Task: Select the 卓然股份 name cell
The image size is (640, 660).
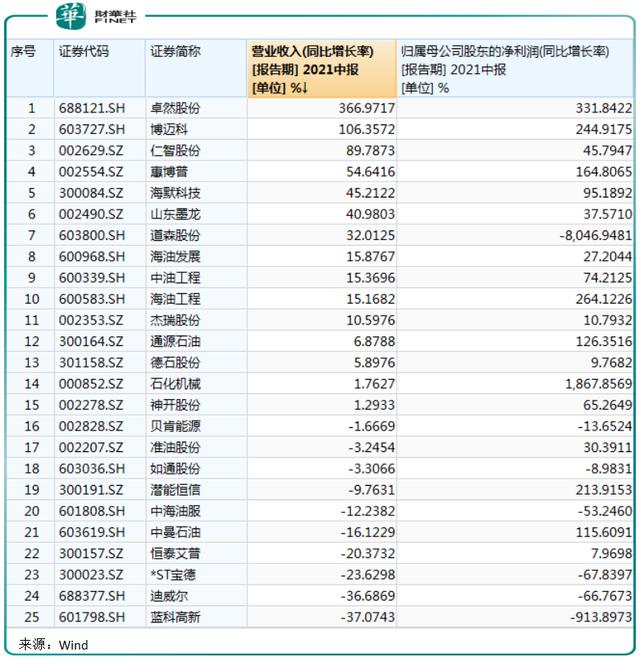Action: click(x=175, y=109)
